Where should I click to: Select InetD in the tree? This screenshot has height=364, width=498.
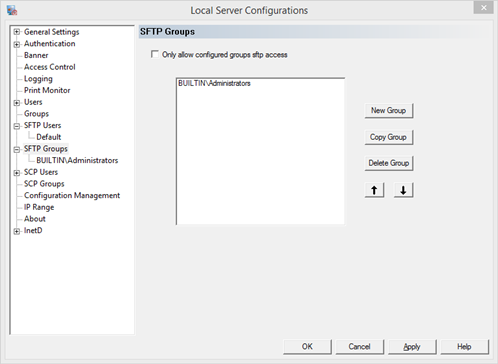coord(33,230)
